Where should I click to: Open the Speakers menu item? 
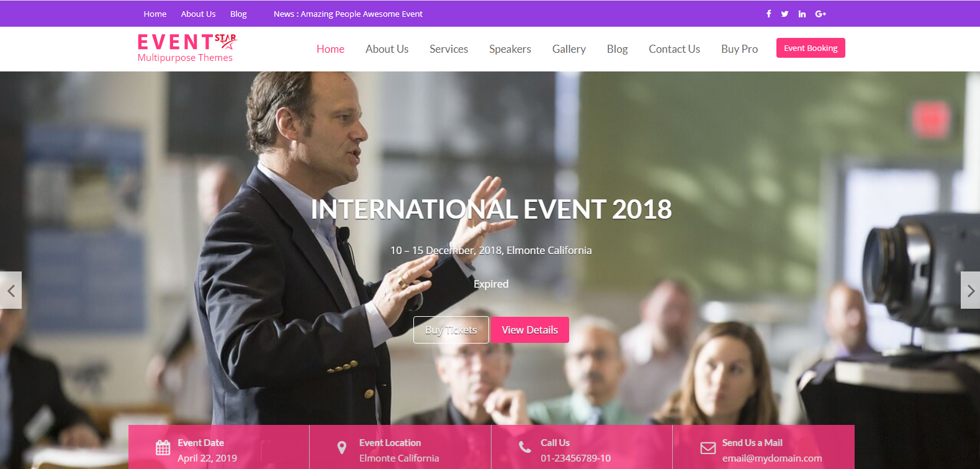(x=510, y=49)
